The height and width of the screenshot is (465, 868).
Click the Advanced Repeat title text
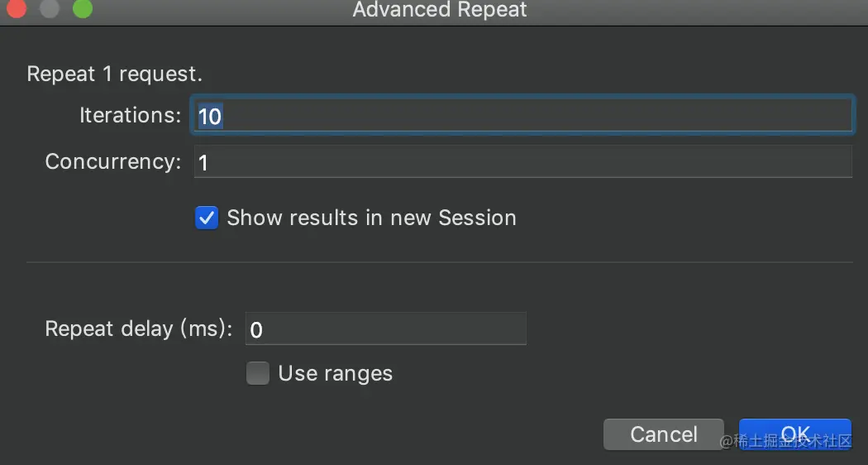click(x=440, y=10)
